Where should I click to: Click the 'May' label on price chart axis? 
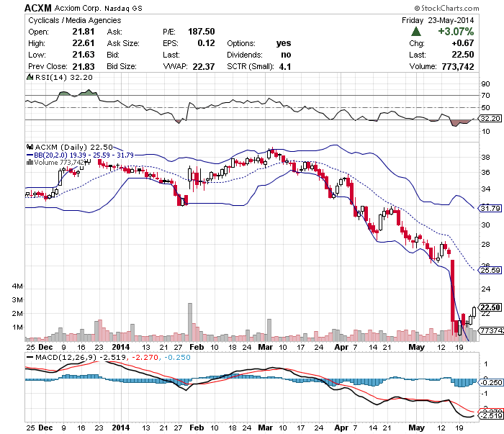point(416,347)
